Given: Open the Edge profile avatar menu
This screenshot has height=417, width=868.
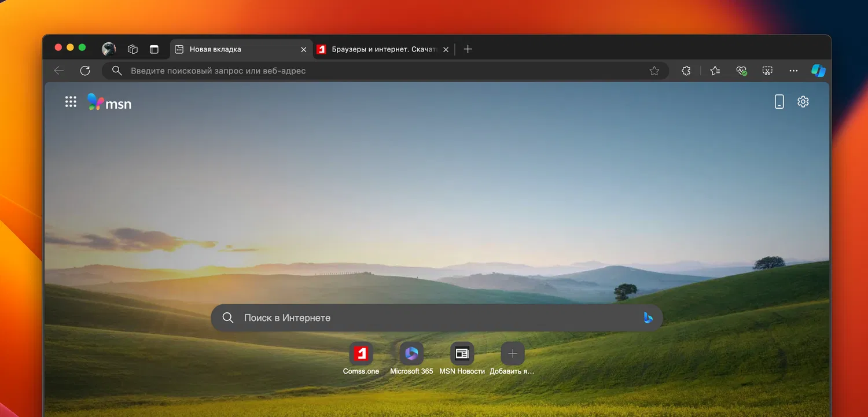Looking at the screenshot, I should [109, 49].
